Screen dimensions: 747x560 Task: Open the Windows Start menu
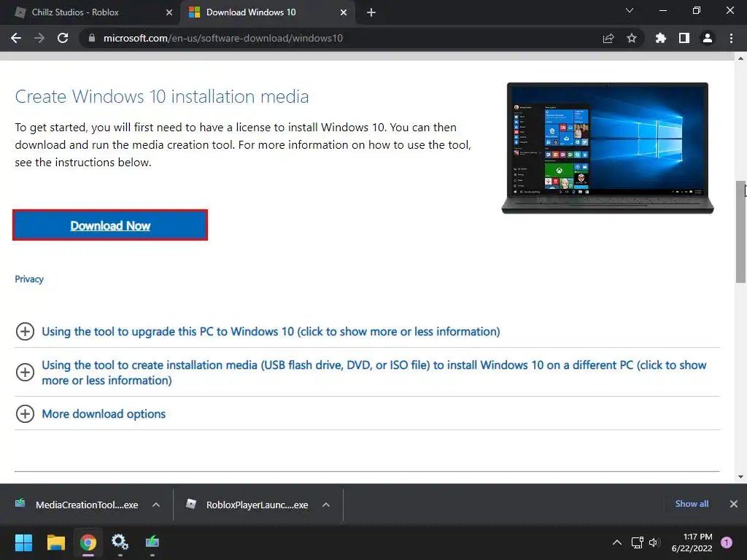(x=23, y=542)
